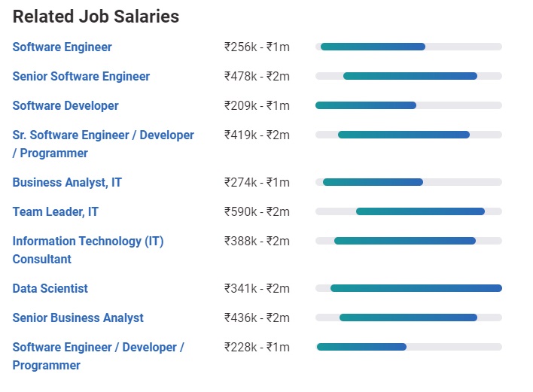Click the ₹228k - ₹1m salary range bar
This screenshot has height=392, width=533.
[x=361, y=347]
